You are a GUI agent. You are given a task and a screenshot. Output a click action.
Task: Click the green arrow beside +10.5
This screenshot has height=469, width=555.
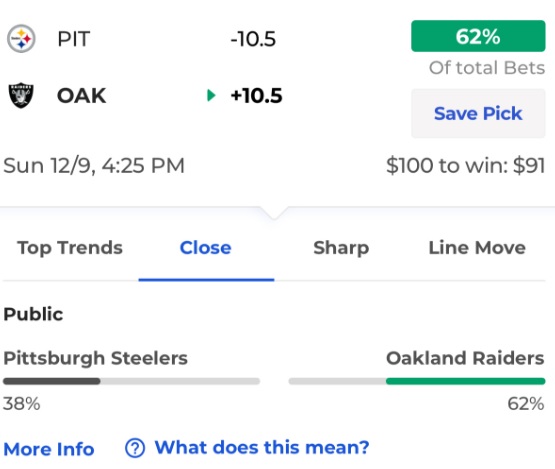tap(211, 95)
